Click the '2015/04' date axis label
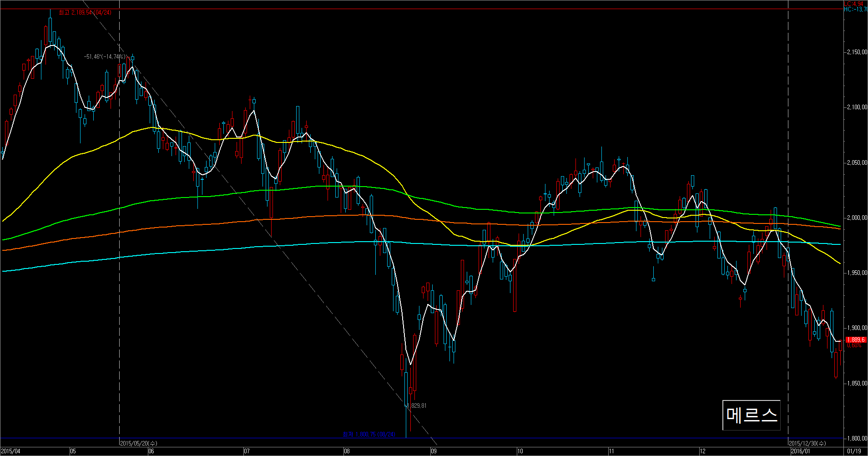This screenshot has height=456, width=868. 10,451
